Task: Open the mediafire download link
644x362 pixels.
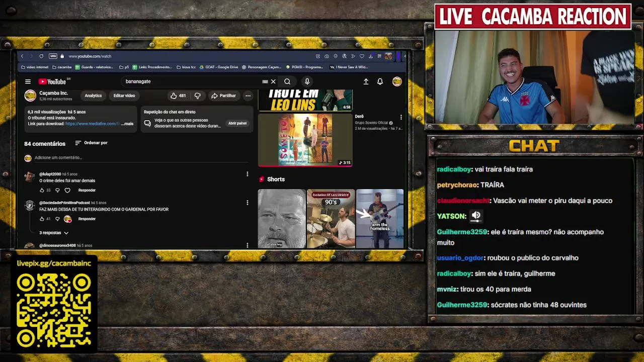Action: pos(92,124)
